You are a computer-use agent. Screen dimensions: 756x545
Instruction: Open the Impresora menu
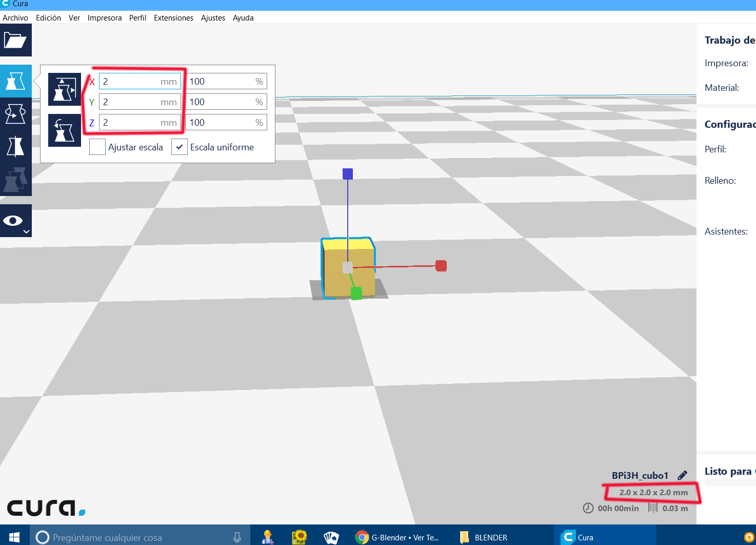105,18
